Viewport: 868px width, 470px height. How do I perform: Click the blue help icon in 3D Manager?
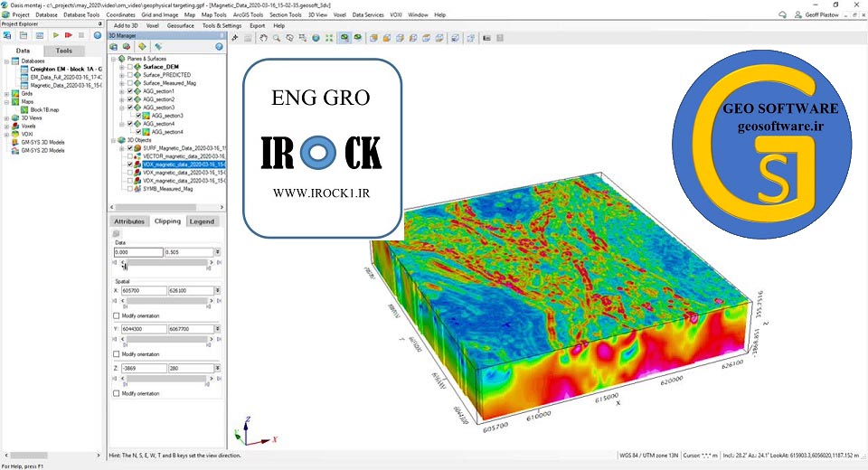pyautogui.click(x=219, y=46)
